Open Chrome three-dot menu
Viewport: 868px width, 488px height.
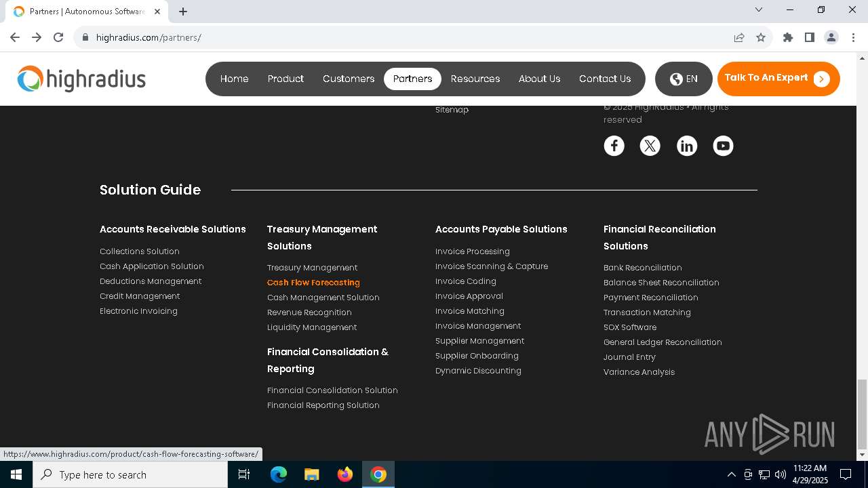853,37
